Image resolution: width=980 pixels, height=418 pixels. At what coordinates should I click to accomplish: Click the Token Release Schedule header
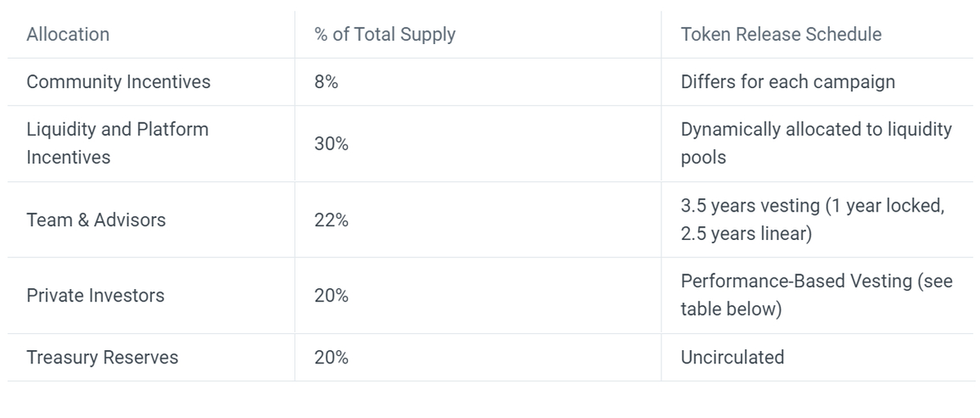click(x=781, y=34)
